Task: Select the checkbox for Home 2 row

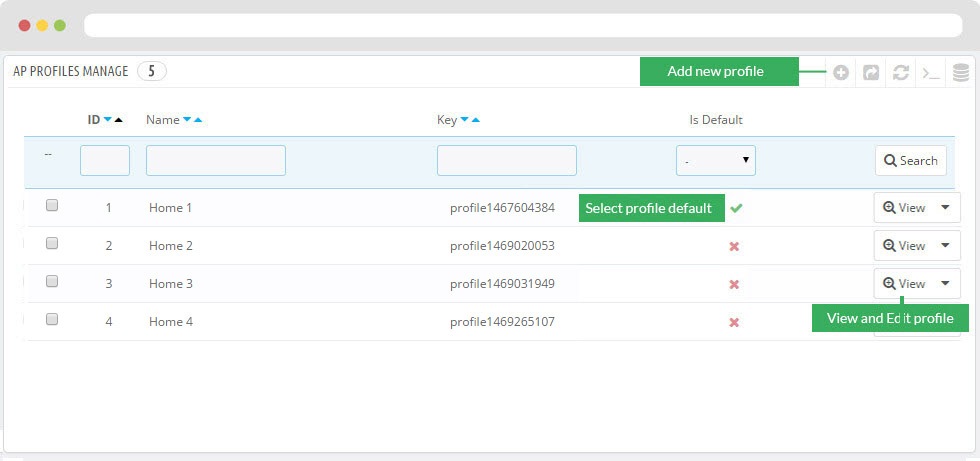Action: click(52, 243)
